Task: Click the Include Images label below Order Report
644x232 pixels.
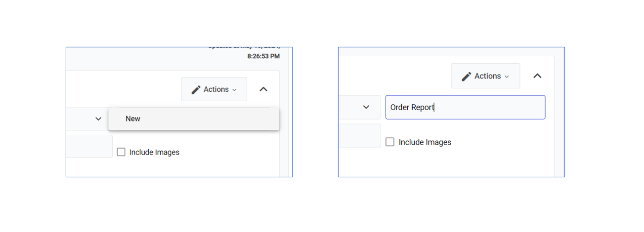Action: [x=425, y=142]
